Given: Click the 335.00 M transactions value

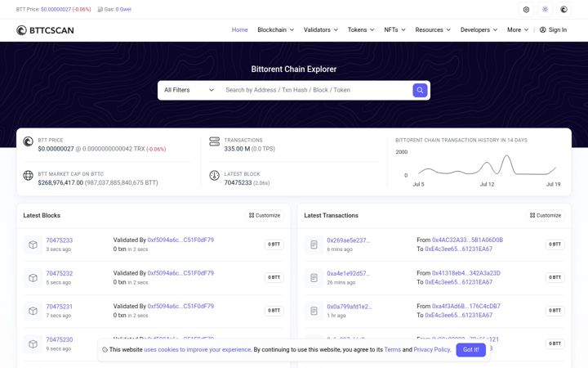Looking at the screenshot, I should tap(237, 149).
